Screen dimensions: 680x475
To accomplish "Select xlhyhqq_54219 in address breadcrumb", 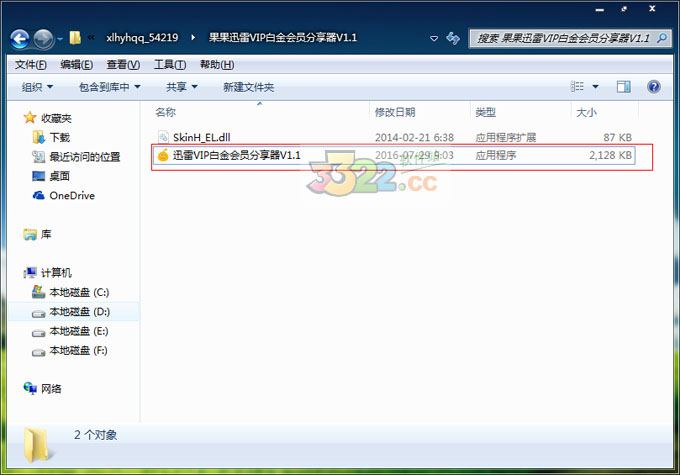I will pos(142,38).
